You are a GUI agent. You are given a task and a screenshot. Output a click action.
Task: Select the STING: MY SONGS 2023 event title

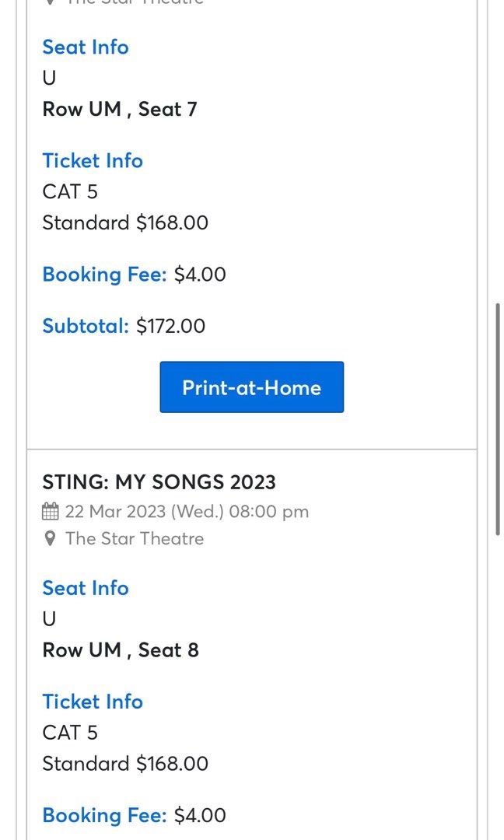point(159,482)
